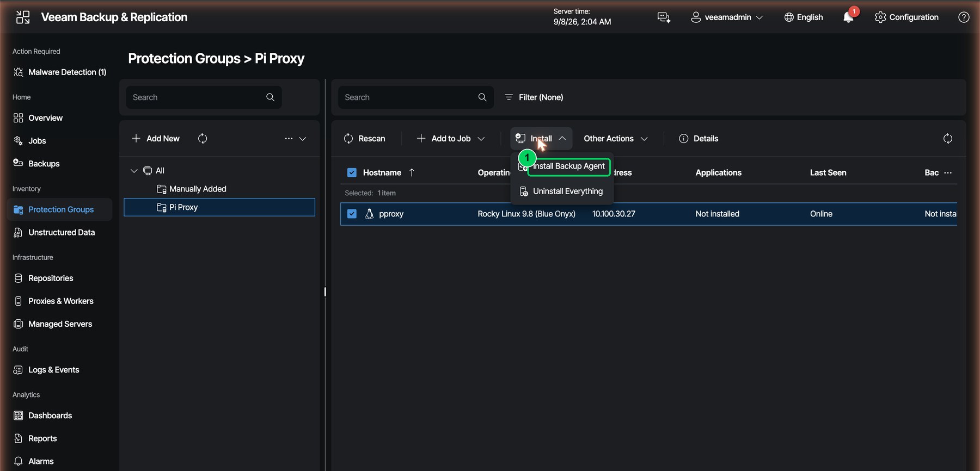This screenshot has height=471, width=980.
Task: Open Configuration settings
Action: click(906, 17)
